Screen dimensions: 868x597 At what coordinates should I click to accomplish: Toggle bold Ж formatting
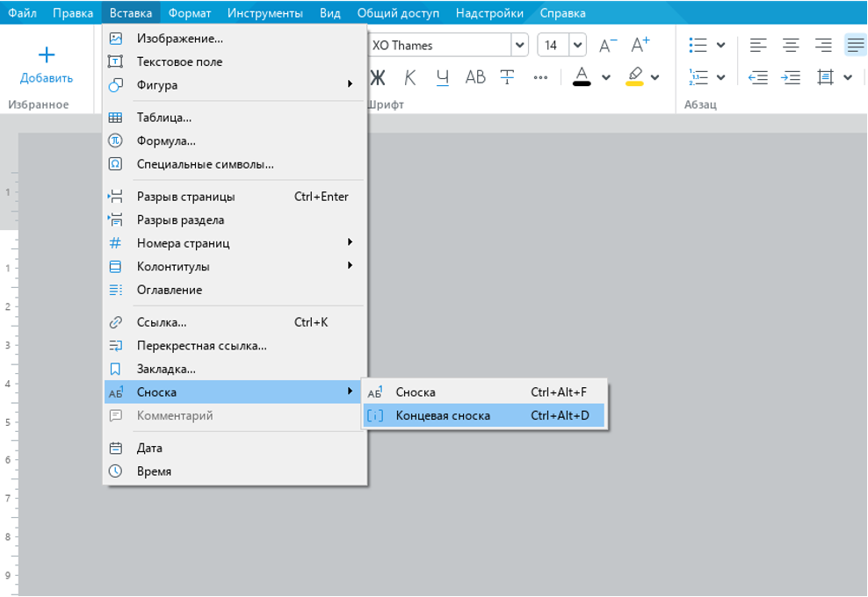pos(378,78)
